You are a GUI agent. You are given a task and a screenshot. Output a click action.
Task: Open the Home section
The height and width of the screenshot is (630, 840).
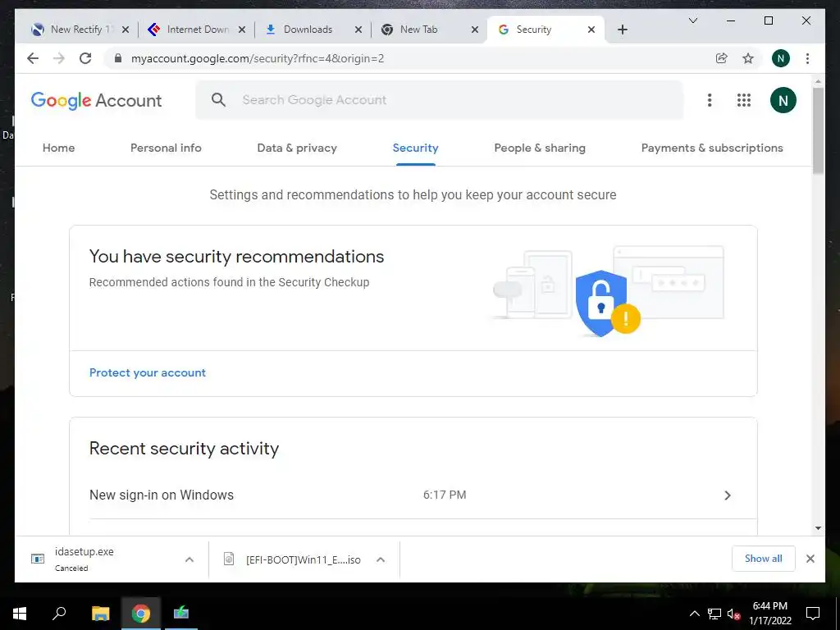58,148
